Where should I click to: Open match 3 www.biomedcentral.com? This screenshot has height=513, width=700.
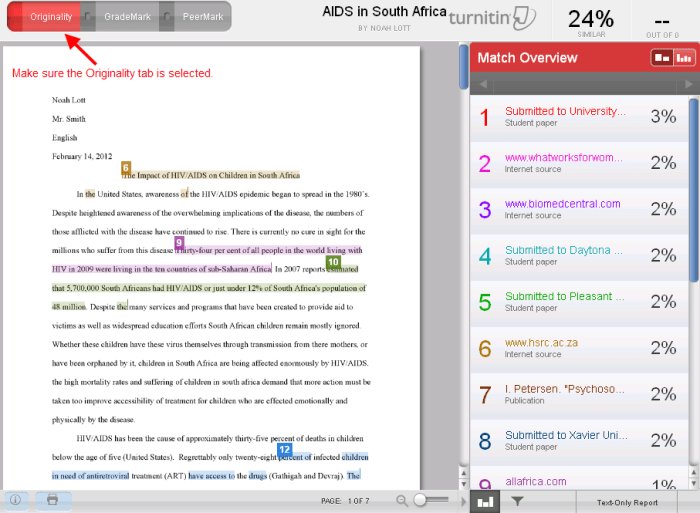pos(579,211)
